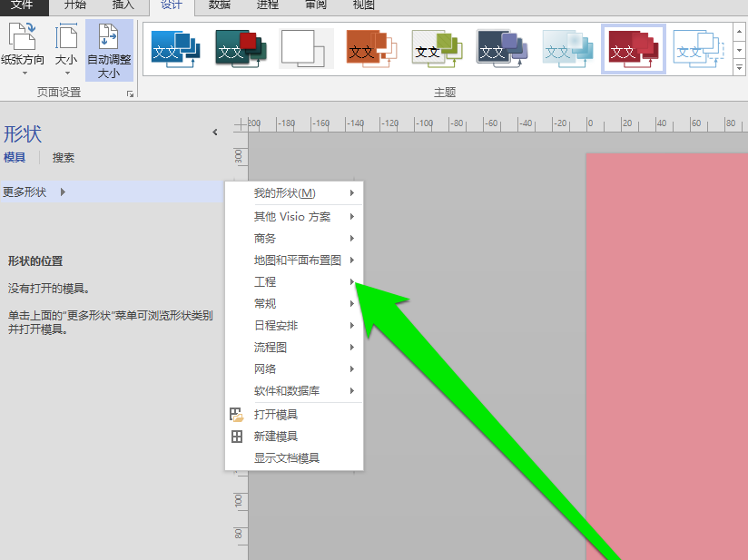Activate the 模具 tab in the Shapes pane
The width and height of the screenshot is (748, 560).
click(x=15, y=157)
